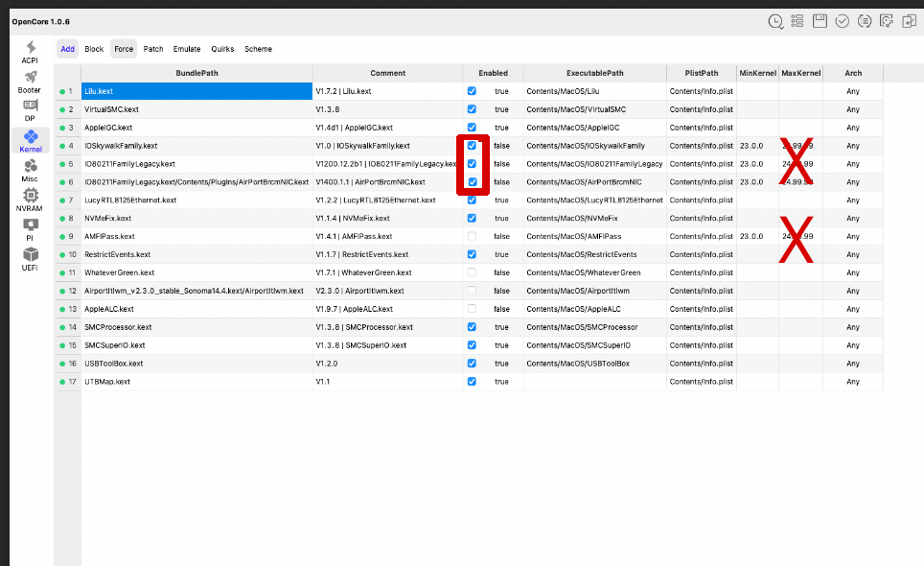Open the Booter section in sidebar
The image size is (924, 566).
tap(30, 82)
